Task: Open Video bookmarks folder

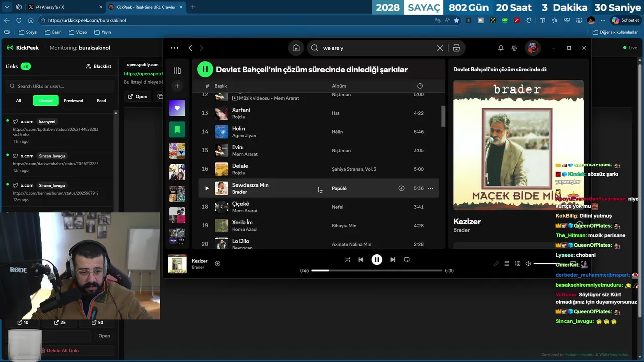Action: 77,32
